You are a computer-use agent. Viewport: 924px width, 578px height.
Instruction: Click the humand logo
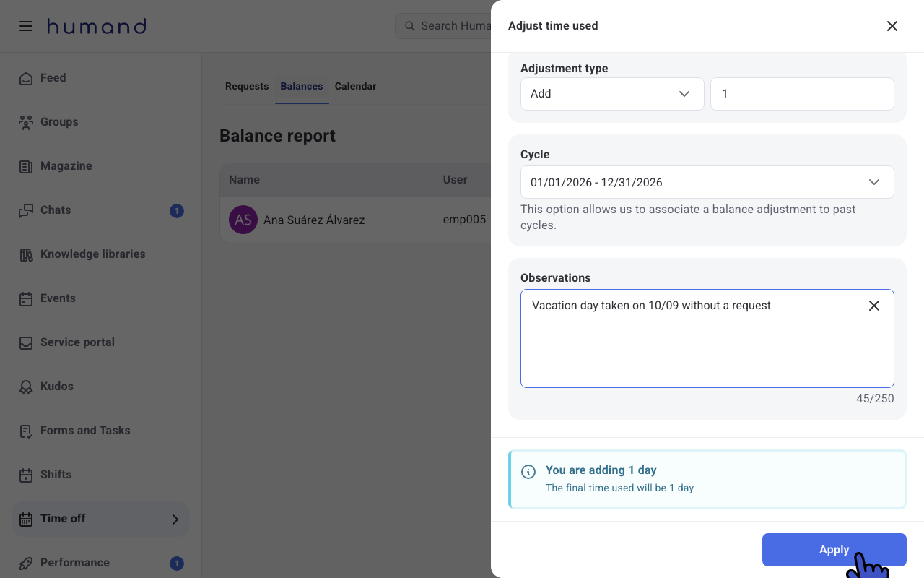tap(97, 27)
